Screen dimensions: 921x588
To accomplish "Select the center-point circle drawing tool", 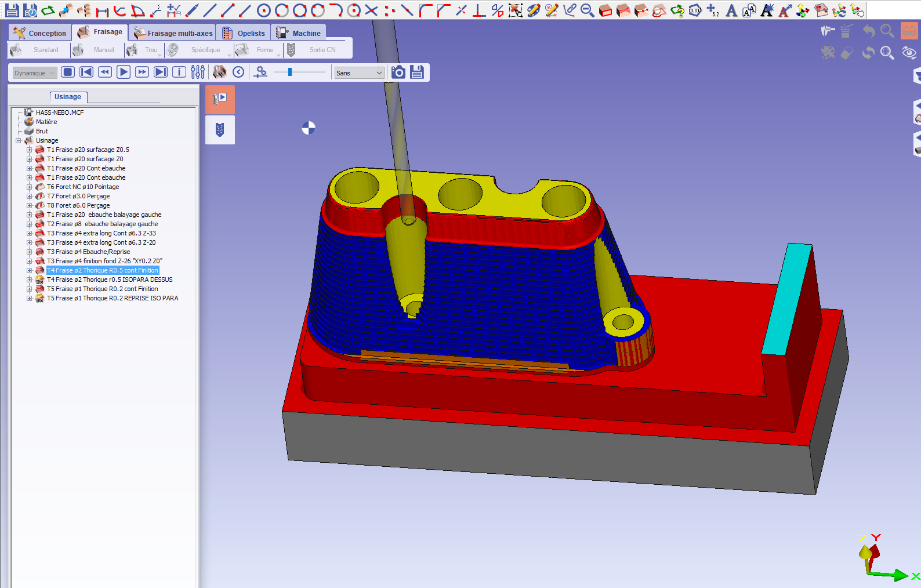I will click(264, 10).
